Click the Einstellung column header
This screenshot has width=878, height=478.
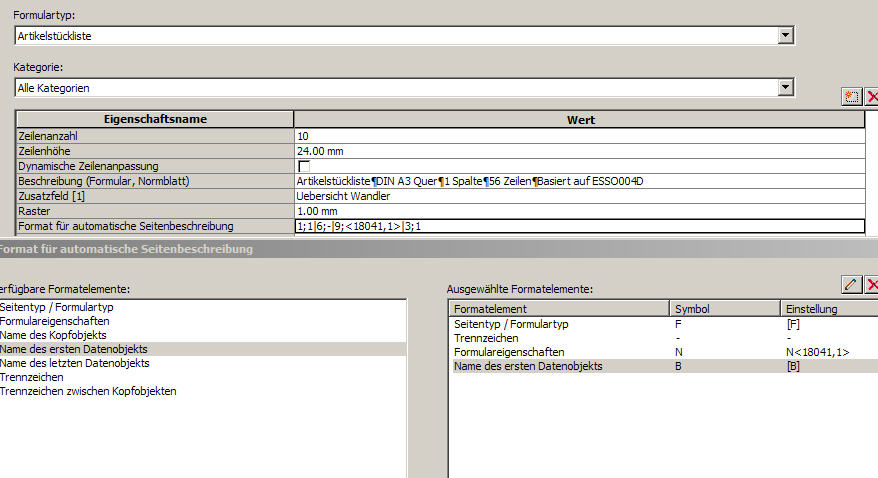point(829,309)
